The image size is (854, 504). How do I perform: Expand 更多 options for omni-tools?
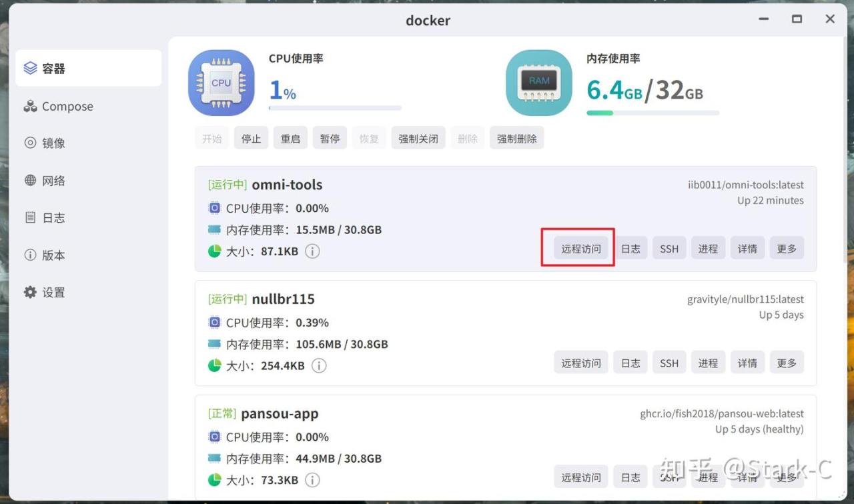[x=787, y=249]
